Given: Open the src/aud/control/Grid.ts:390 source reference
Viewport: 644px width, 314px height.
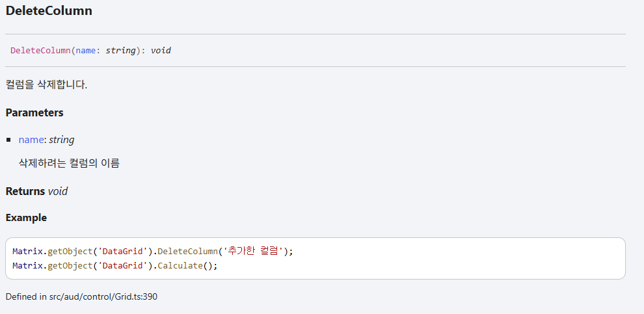Looking at the screenshot, I should point(103,296).
